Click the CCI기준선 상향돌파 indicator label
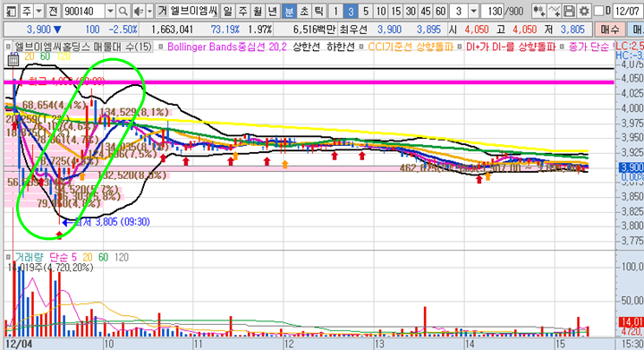 click(x=410, y=47)
